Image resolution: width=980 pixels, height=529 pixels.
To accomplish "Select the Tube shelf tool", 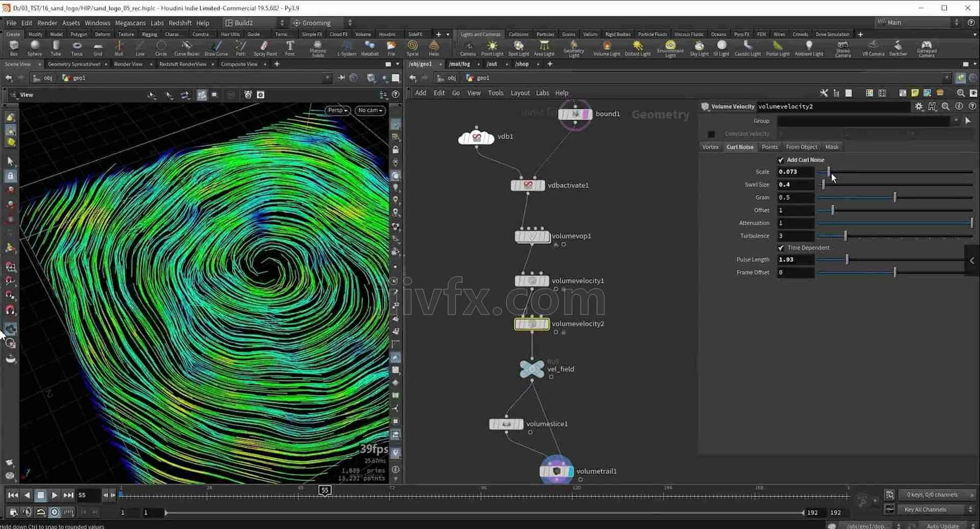I will 56,48.
